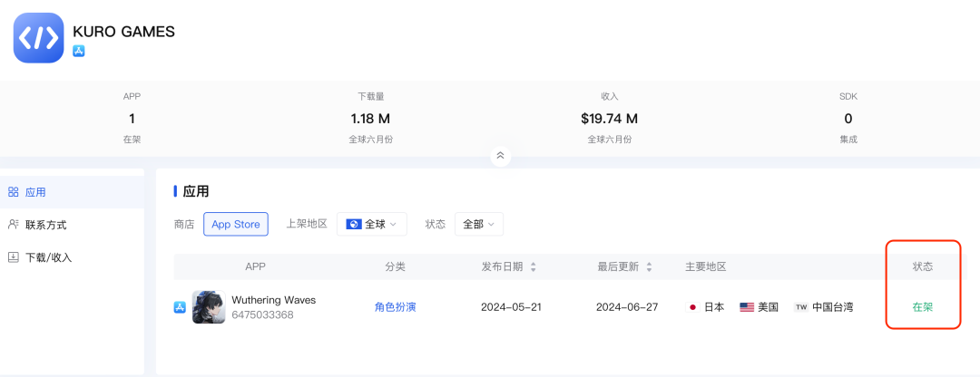The height and width of the screenshot is (377, 980).
Task: Click app ID 6475033368
Action: click(x=262, y=315)
